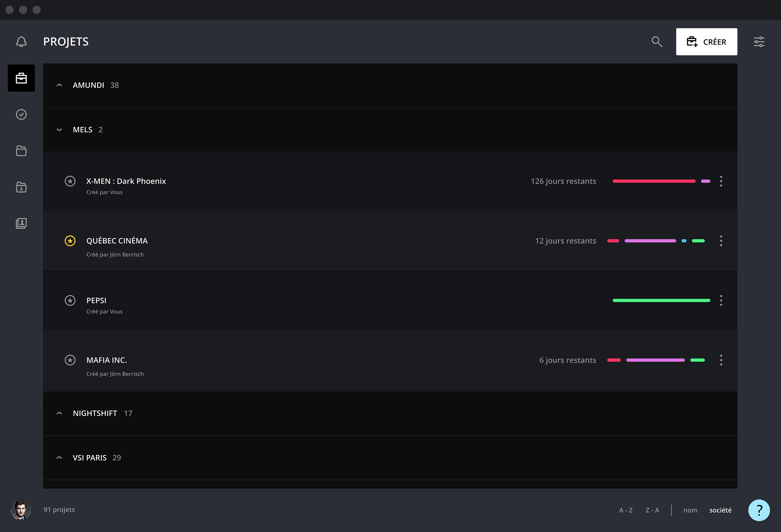Open the search magnifier icon
This screenshot has height=532, width=781.
(x=657, y=42)
